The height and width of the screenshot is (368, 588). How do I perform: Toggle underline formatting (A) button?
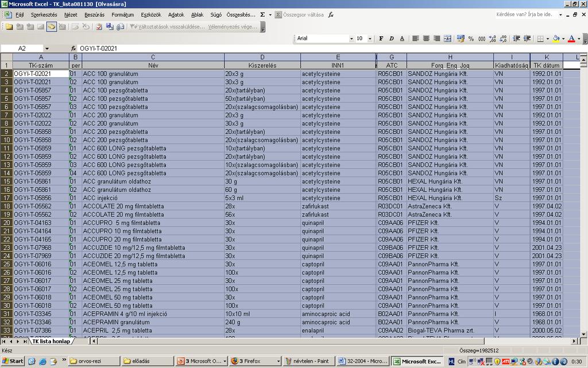pyautogui.click(x=402, y=39)
